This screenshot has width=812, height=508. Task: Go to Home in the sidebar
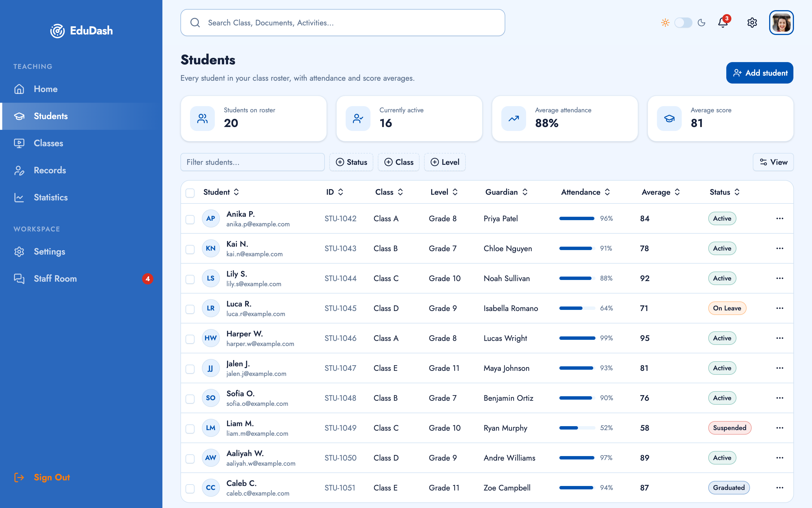[81, 89]
